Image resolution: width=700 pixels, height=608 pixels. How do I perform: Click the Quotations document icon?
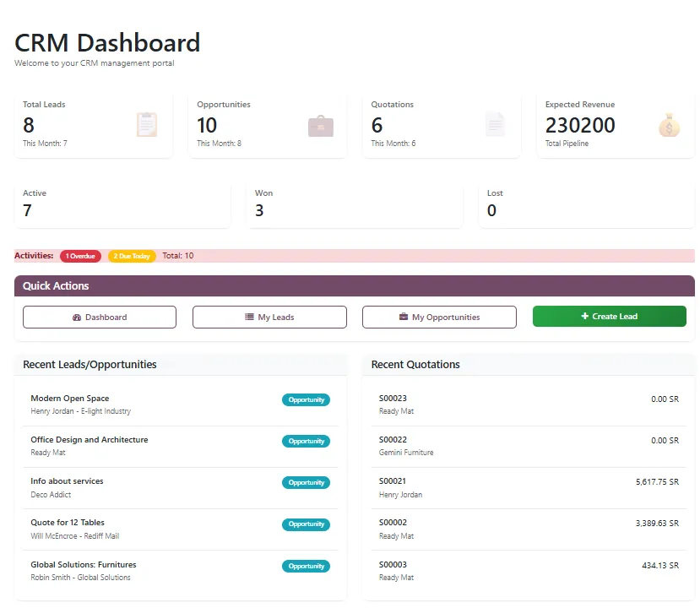(x=495, y=123)
